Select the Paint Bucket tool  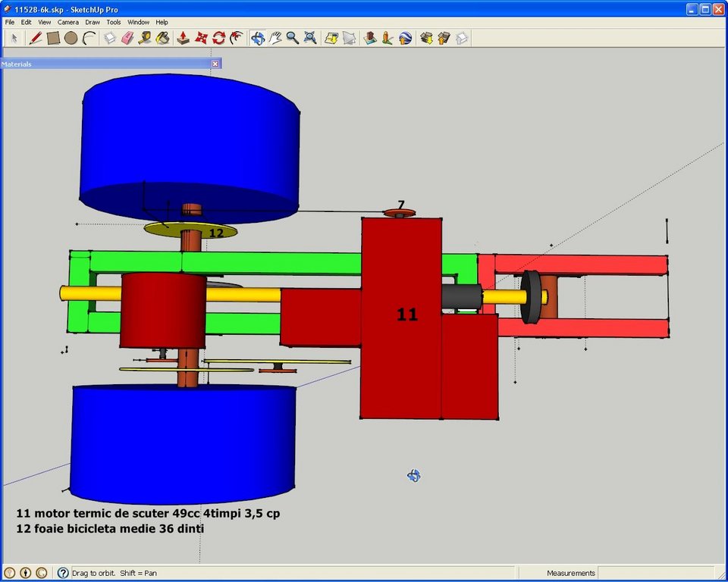pyautogui.click(x=162, y=38)
